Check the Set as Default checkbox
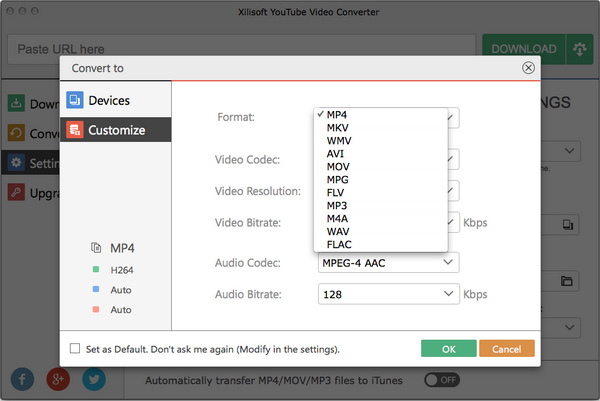Viewport: 600px width, 401px height. (x=76, y=349)
